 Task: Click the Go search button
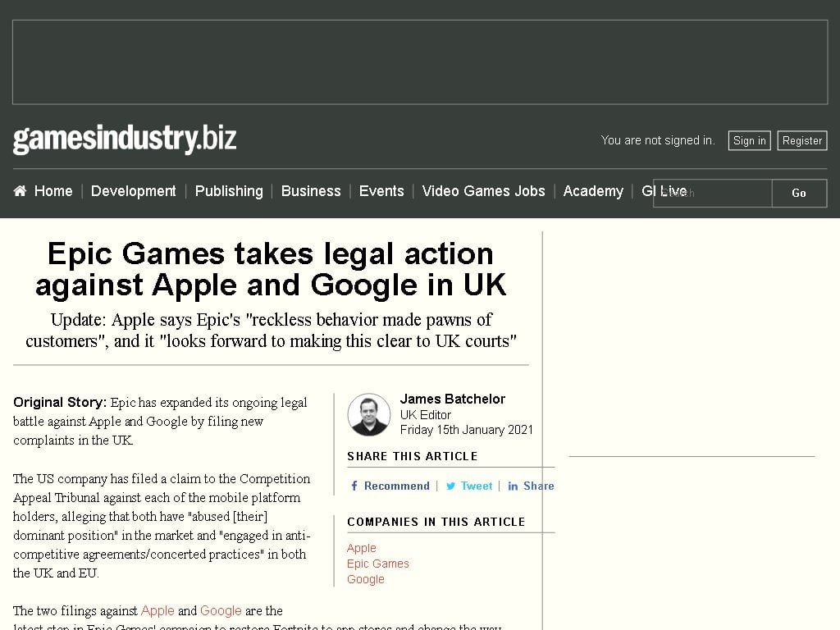click(x=799, y=193)
